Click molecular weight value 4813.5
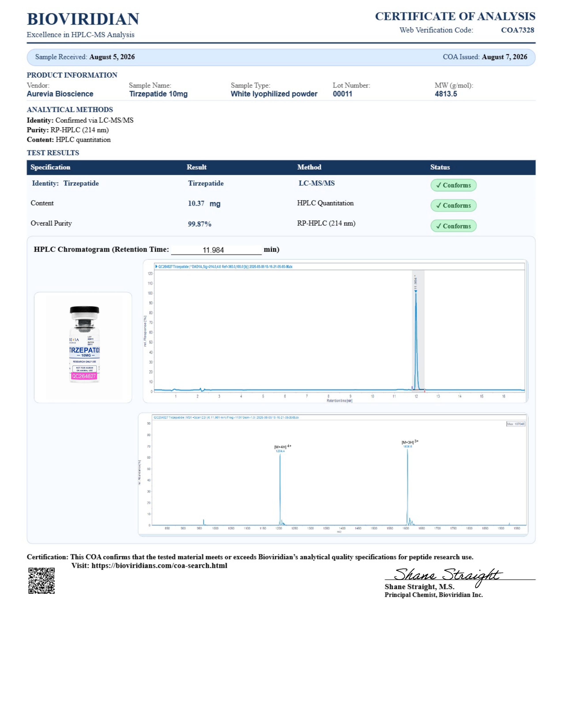 coord(446,94)
